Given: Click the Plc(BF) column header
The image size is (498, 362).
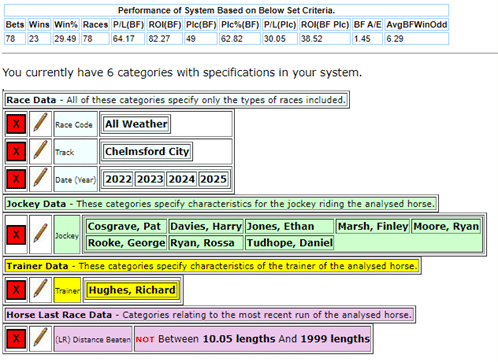Looking at the screenshot, I should coord(201,24).
